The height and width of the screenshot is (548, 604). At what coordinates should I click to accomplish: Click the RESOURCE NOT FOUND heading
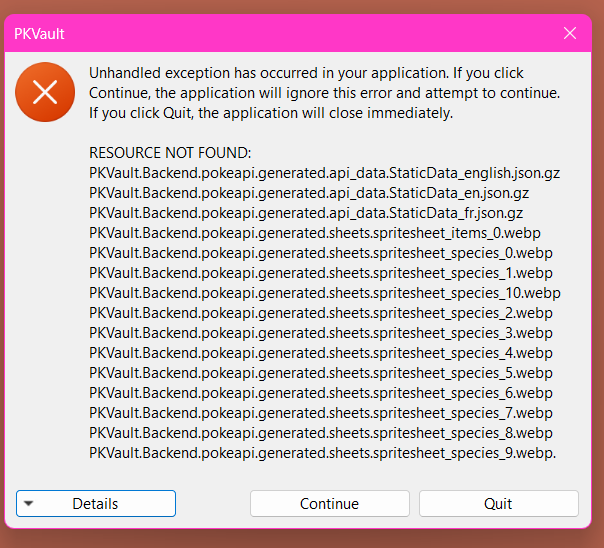(170, 153)
